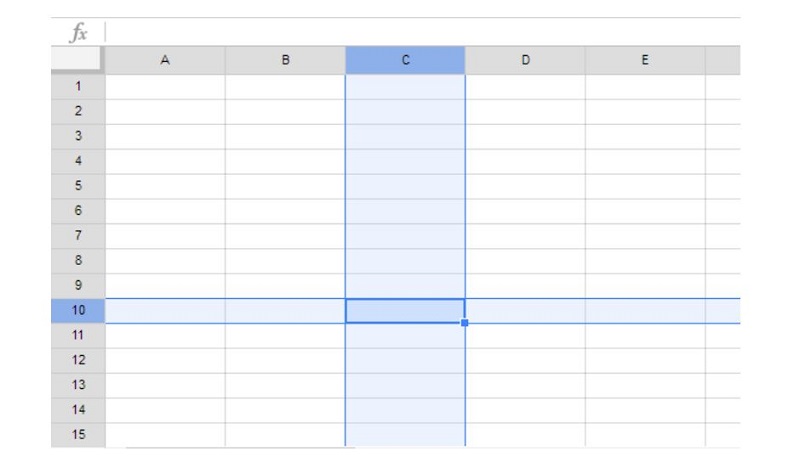Select all cells via corner box

pos(77,59)
